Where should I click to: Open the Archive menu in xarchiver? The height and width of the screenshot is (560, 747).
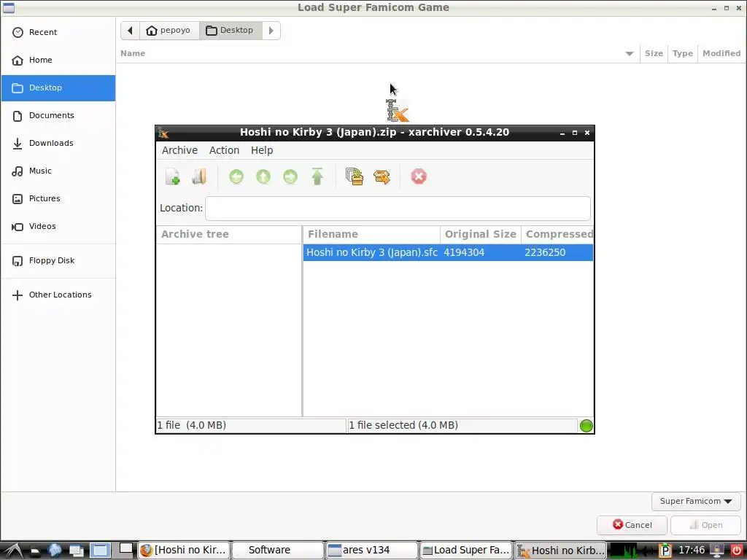[179, 150]
